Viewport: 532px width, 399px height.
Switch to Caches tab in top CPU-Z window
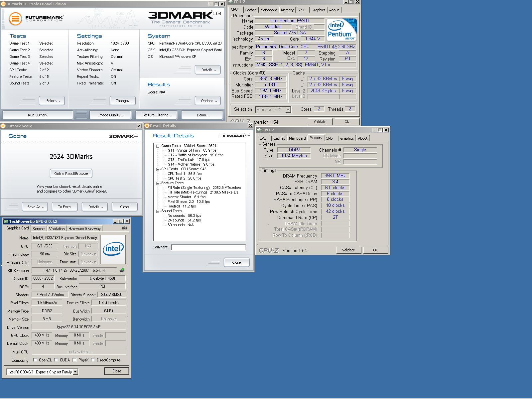(251, 10)
